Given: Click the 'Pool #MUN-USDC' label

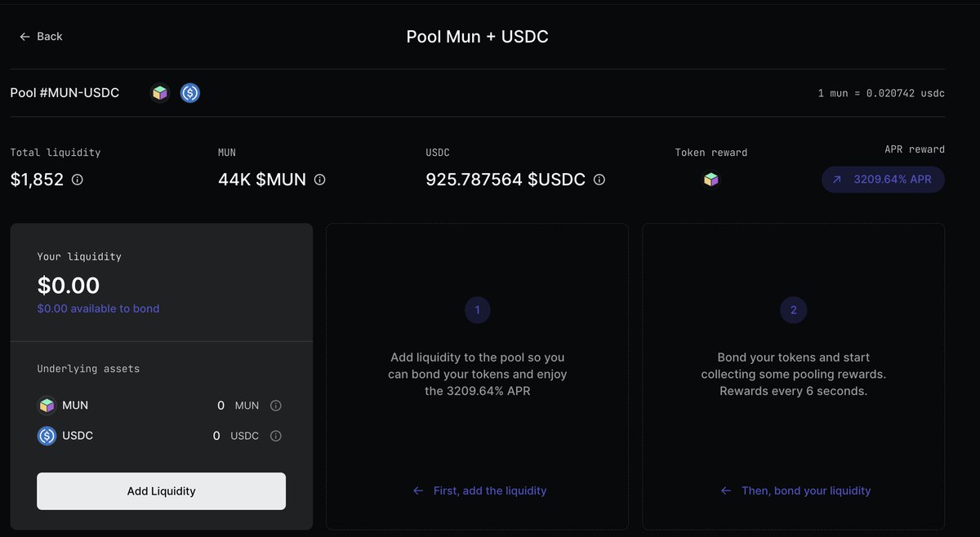Looking at the screenshot, I should [65, 93].
